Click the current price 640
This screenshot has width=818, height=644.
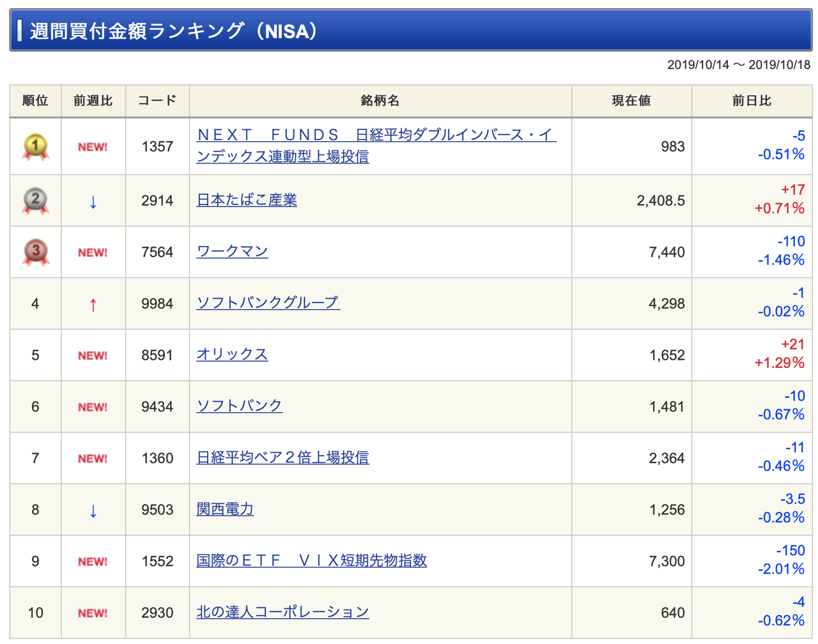point(673,613)
